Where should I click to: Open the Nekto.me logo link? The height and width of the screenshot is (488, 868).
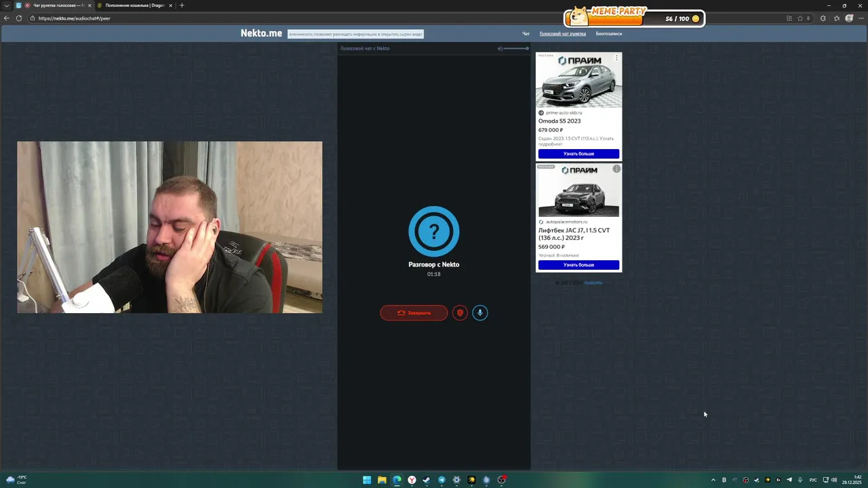(261, 33)
